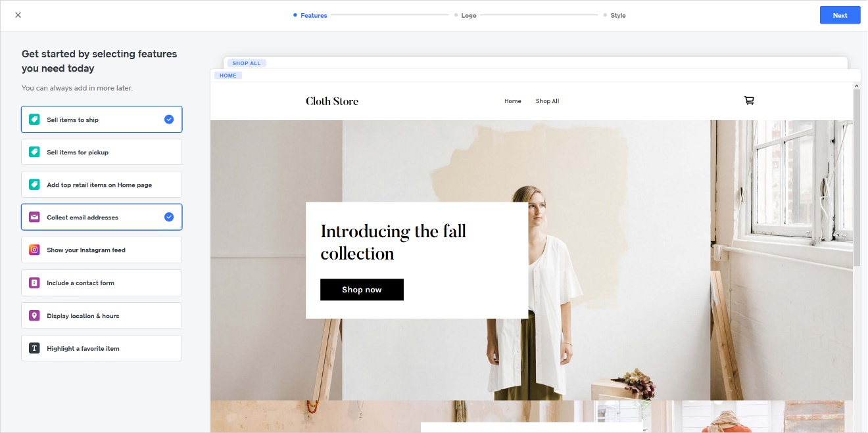
Task: Uncheck the Sell items to ship checkmark
Action: (x=169, y=120)
